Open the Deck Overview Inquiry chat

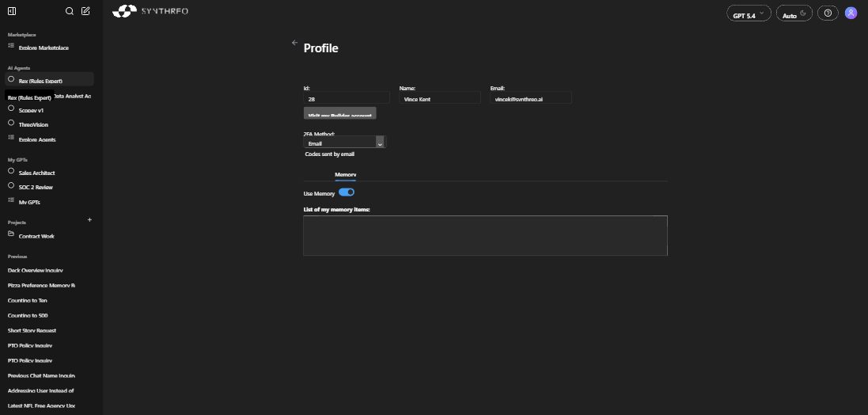click(36, 270)
